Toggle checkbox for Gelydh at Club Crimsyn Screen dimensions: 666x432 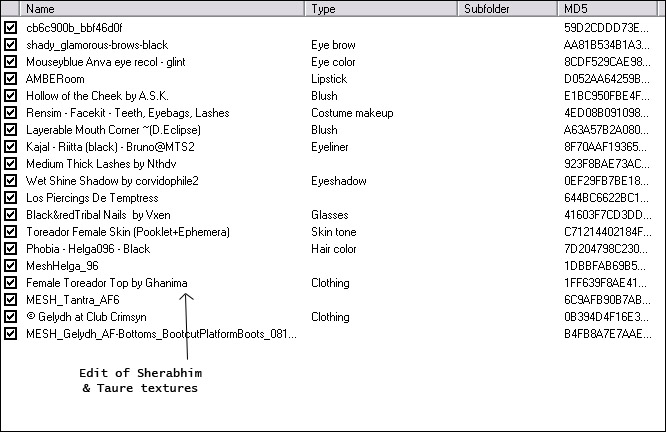(10, 317)
